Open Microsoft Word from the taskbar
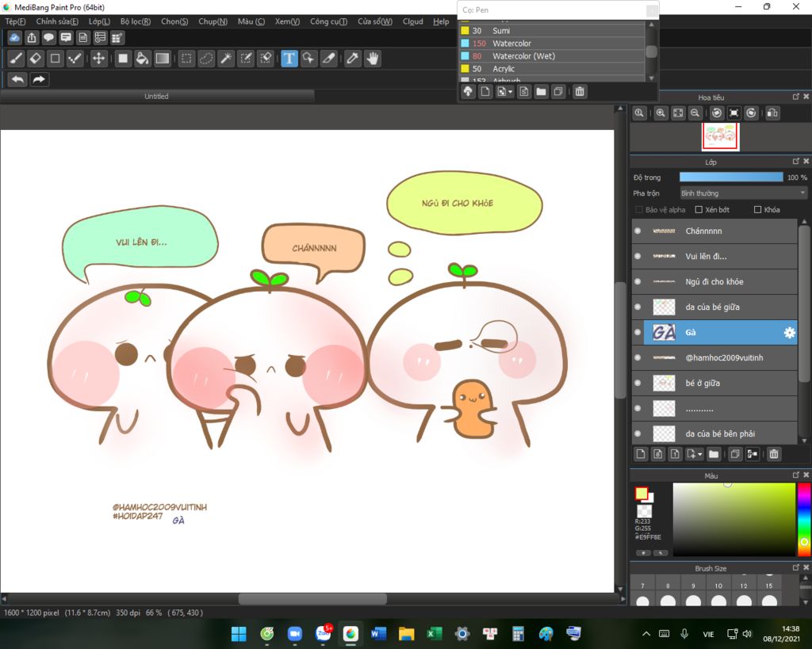 [x=378, y=633]
